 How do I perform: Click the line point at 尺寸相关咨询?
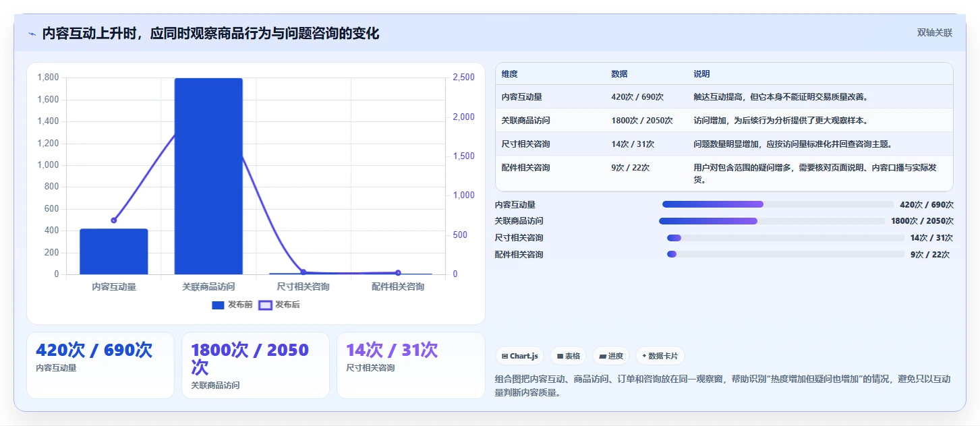click(x=304, y=272)
